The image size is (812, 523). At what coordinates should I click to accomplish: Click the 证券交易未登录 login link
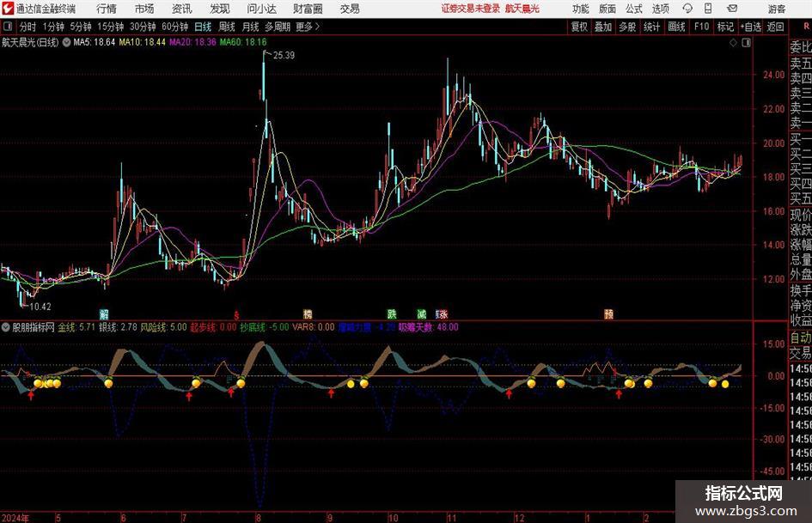(471, 9)
